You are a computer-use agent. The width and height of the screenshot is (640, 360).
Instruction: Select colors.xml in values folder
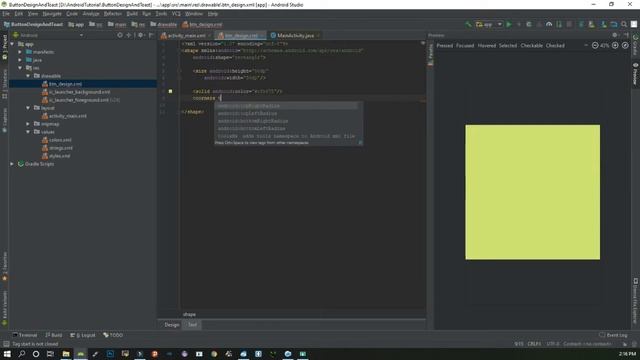click(x=60, y=140)
